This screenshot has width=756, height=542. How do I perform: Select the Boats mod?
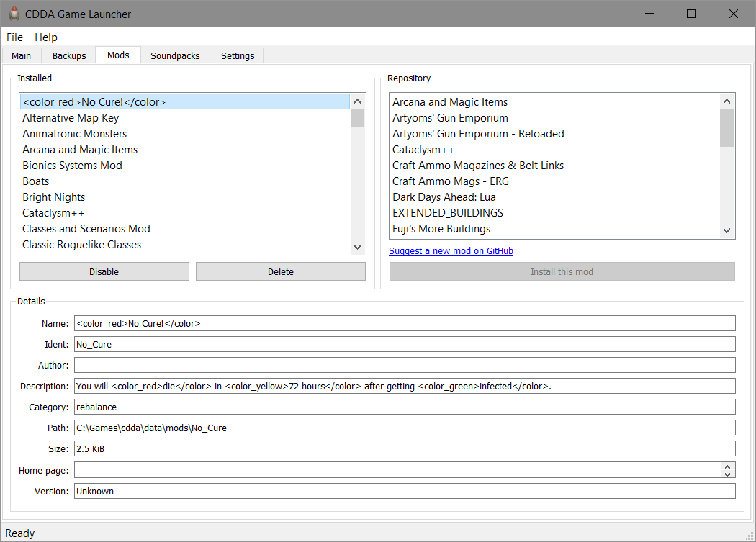pyautogui.click(x=185, y=181)
